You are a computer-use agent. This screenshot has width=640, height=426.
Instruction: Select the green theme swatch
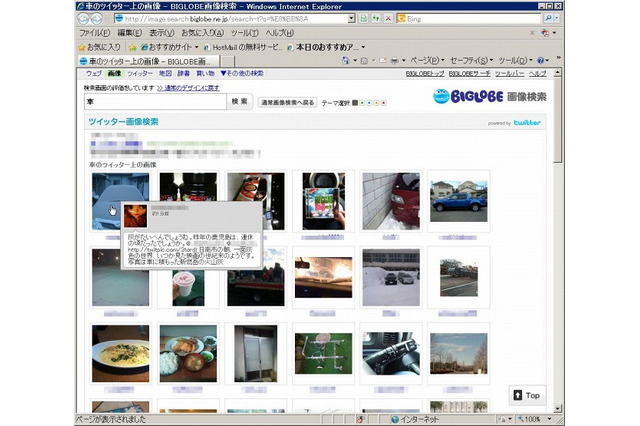click(x=362, y=103)
